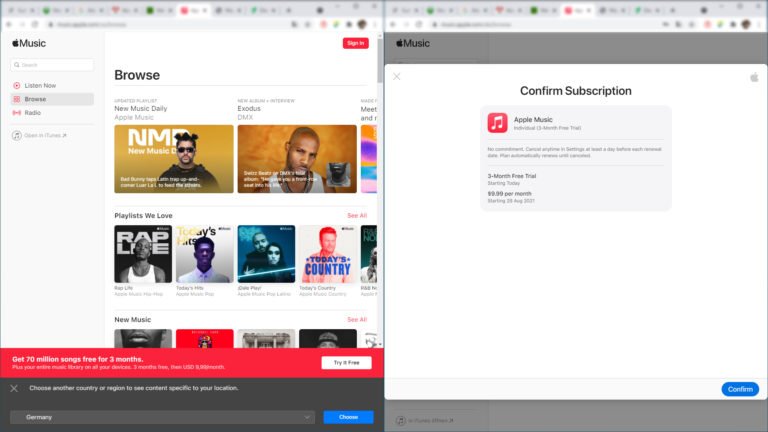Bookmark page with star in right browser window

tap(692, 24)
